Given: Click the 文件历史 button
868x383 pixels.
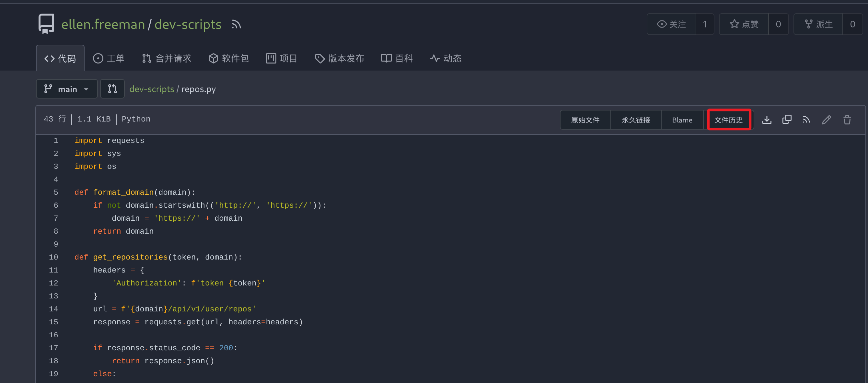Looking at the screenshot, I should (x=728, y=120).
